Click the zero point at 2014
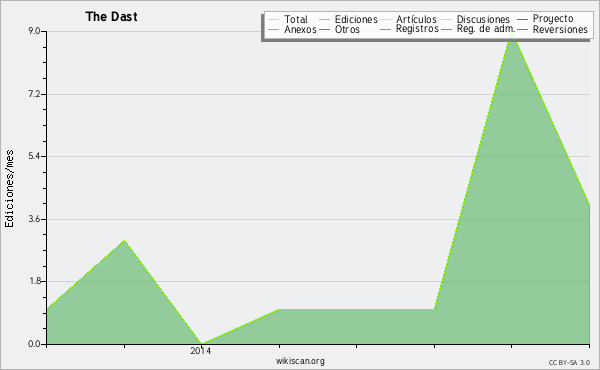The image size is (600, 370). (201, 344)
